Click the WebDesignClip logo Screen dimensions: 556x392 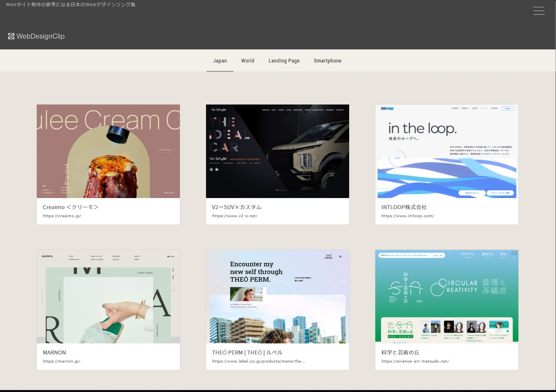tap(36, 36)
